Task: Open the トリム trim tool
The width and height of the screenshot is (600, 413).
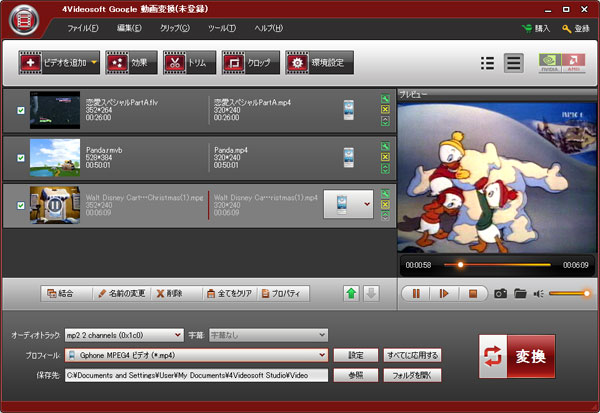Action: click(x=189, y=62)
